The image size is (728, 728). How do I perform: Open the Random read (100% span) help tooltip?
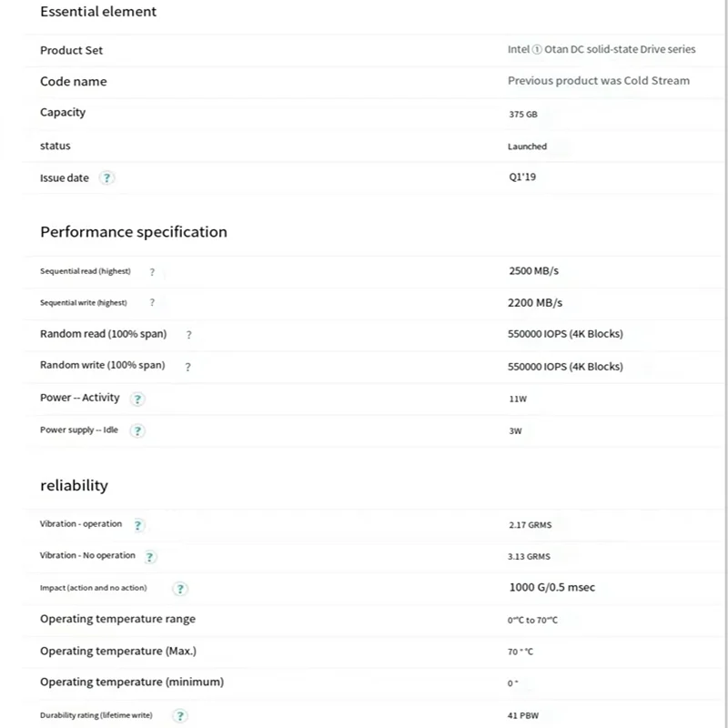click(188, 335)
